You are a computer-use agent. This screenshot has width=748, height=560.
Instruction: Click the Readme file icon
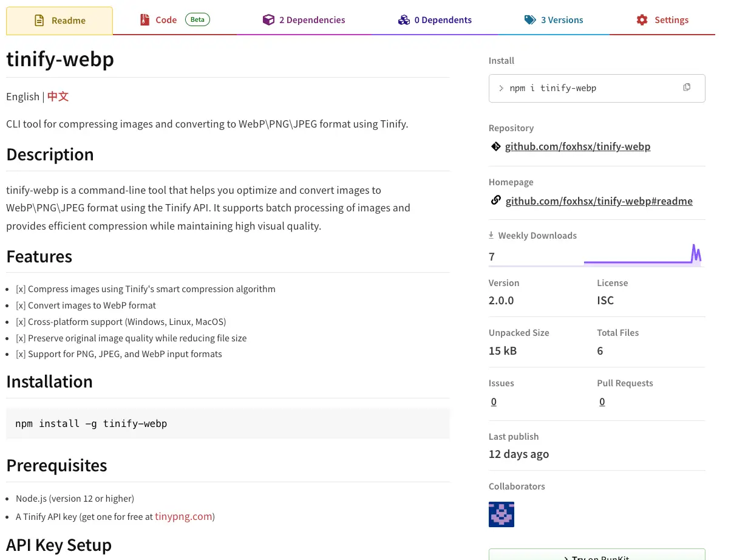click(x=39, y=21)
